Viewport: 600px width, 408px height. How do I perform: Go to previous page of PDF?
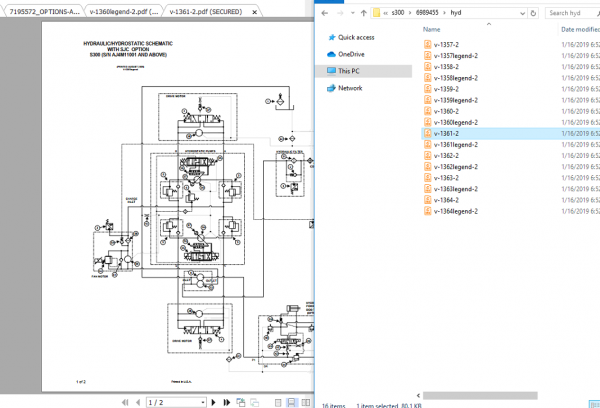(137, 402)
